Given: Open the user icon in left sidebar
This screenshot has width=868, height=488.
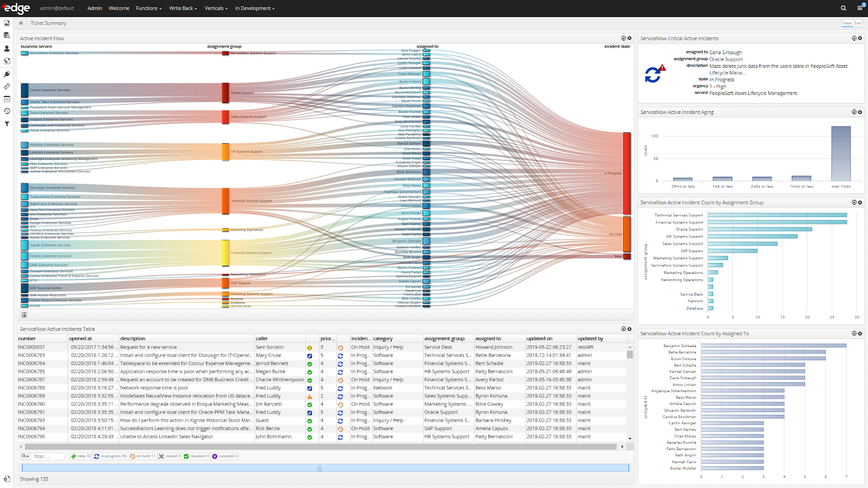Looking at the screenshot, I should 7,48.
